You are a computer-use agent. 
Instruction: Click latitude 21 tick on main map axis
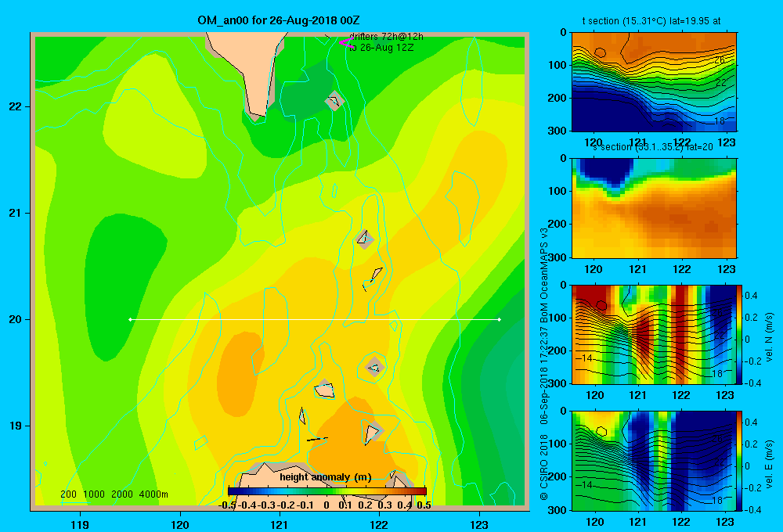click(16, 213)
